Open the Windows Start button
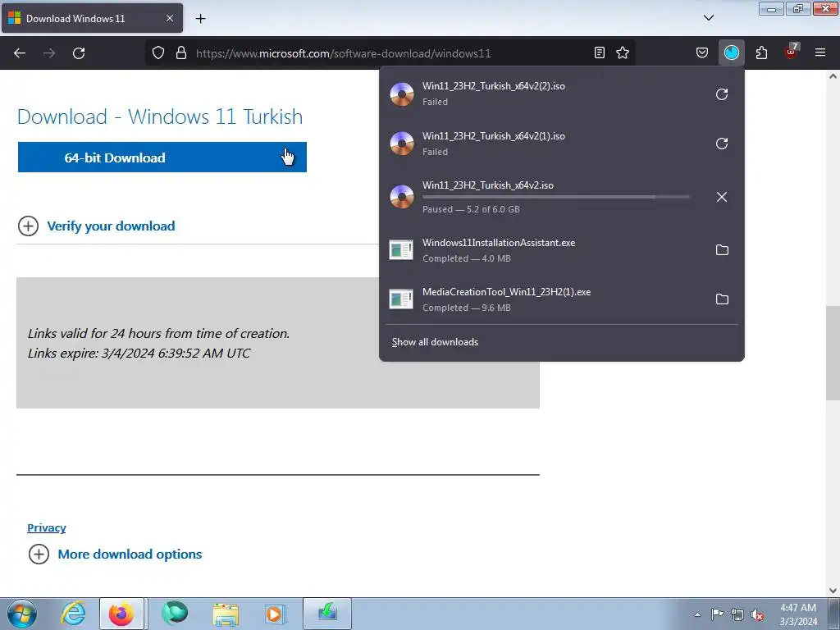840x630 pixels. click(x=22, y=614)
